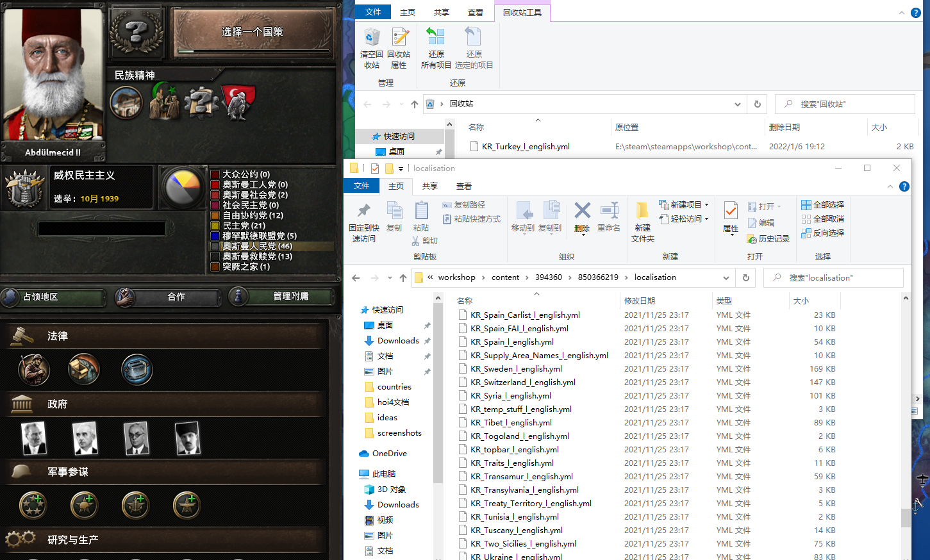The height and width of the screenshot is (560, 930).
Task: Select KR_Turkey_l_english.yml in Recycle Bin
Action: pos(526,146)
